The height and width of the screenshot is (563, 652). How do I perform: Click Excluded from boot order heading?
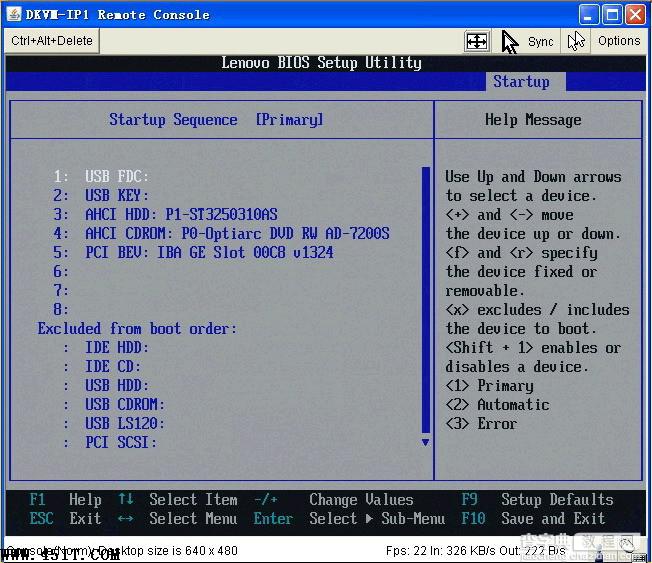pyautogui.click(x=137, y=328)
